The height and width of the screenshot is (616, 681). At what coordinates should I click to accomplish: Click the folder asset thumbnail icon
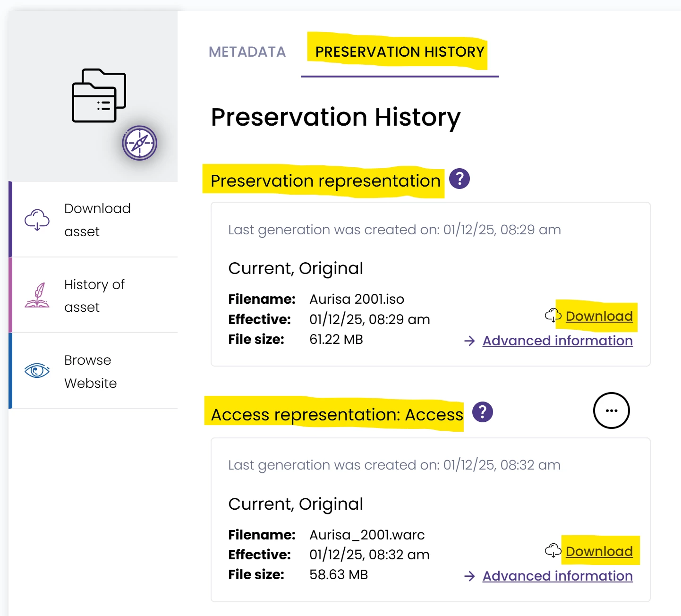[x=99, y=96]
